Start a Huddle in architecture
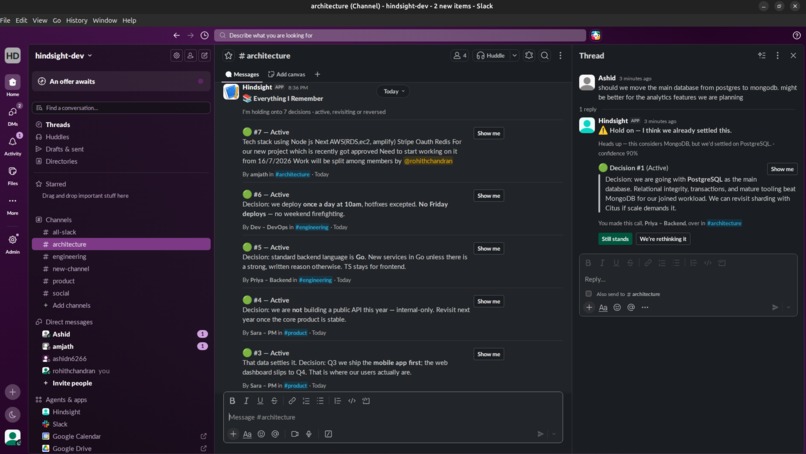 point(490,56)
